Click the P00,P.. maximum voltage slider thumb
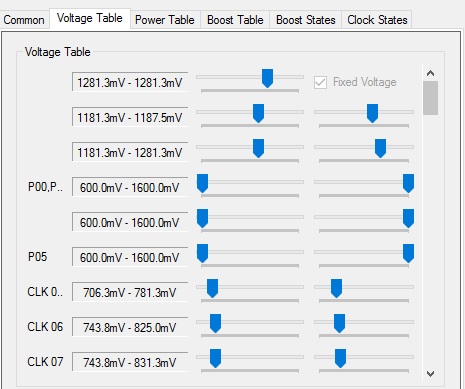This screenshot has width=465, height=389. point(408,184)
